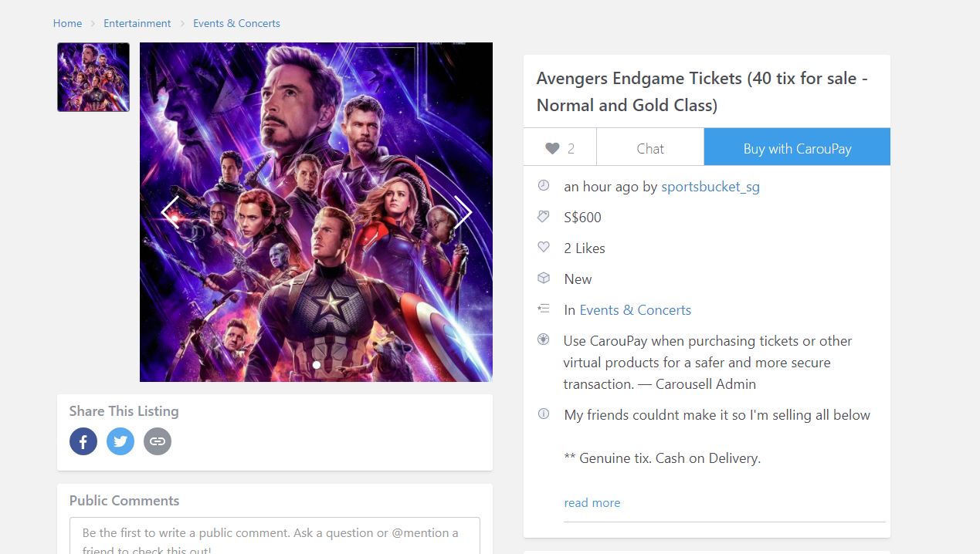Screen dimensions: 980x554
Task: Go to next poster image arrow
Action: (463, 212)
